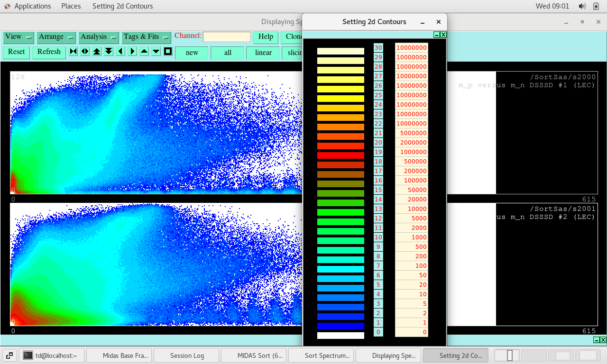Open the Places menu
Viewport: 607px width, 364px height.
click(x=71, y=6)
